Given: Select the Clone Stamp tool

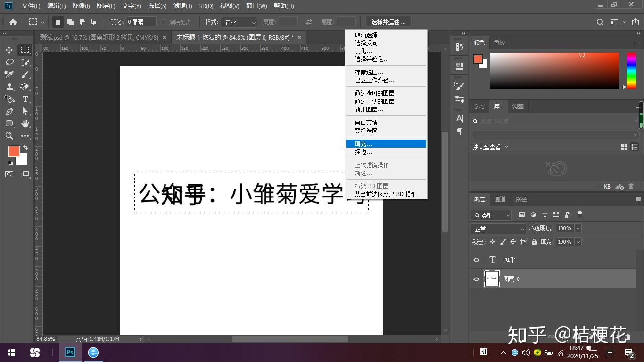Looking at the screenshot, I should [x=9, y=87].
